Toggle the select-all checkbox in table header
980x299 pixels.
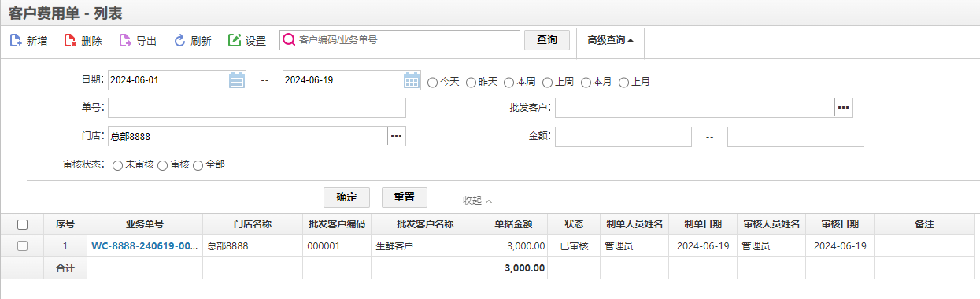click(x=22, y=224)
